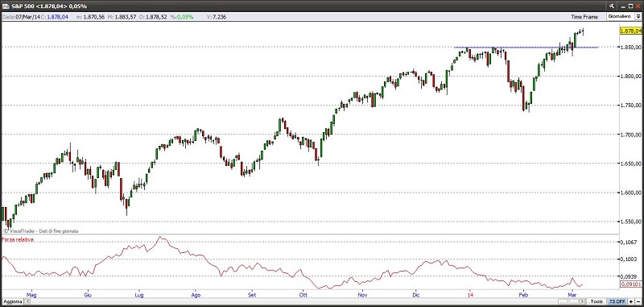Viewport: 644px width, 307px height.
Task: Click the 1.800,00 price axis label
Action: [631, 77]
